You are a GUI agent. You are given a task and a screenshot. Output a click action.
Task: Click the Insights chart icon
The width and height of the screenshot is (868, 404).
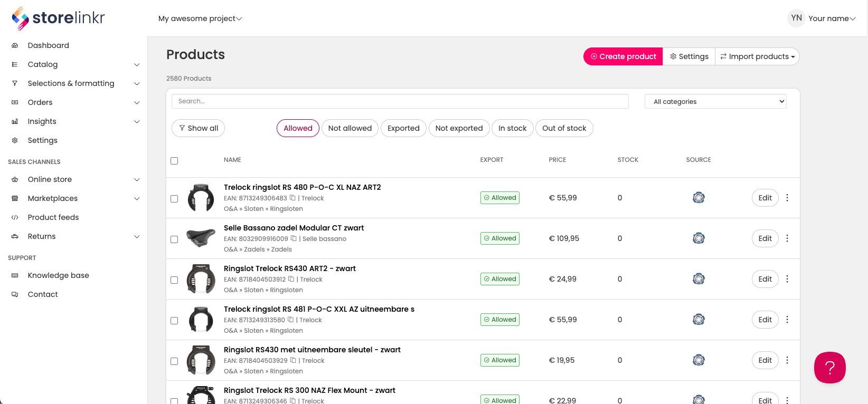tap(15, 121)
